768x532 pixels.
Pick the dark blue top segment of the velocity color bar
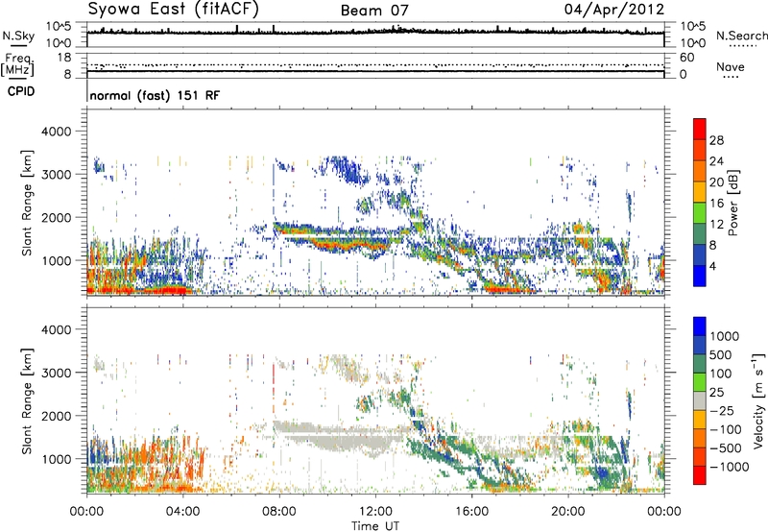[700, 326]
